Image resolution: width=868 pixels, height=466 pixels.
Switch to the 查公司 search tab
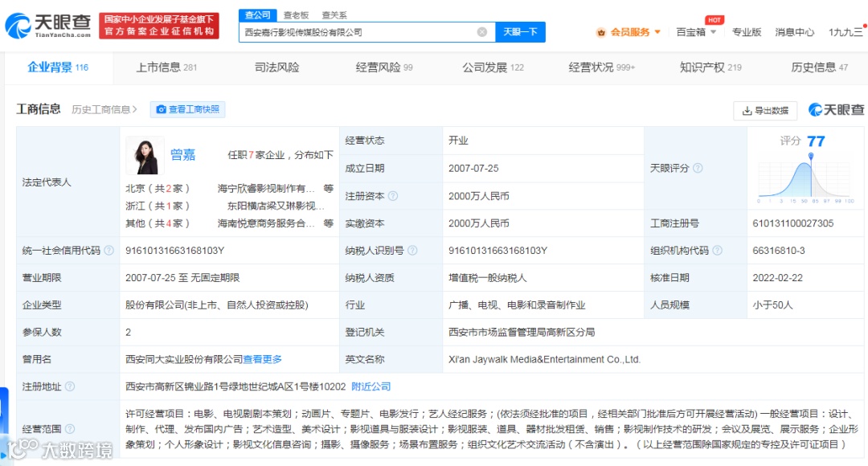[x=258, y=15]
